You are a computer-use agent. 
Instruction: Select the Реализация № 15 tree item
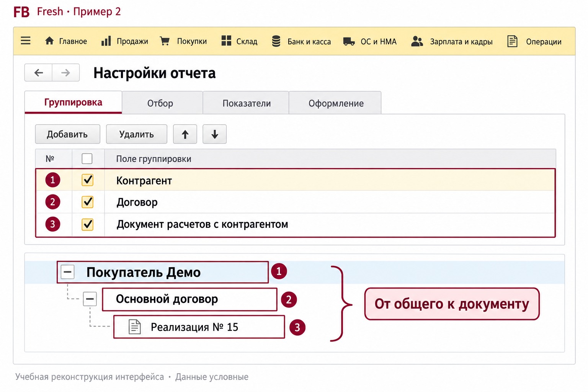click(x=199, y=327)
